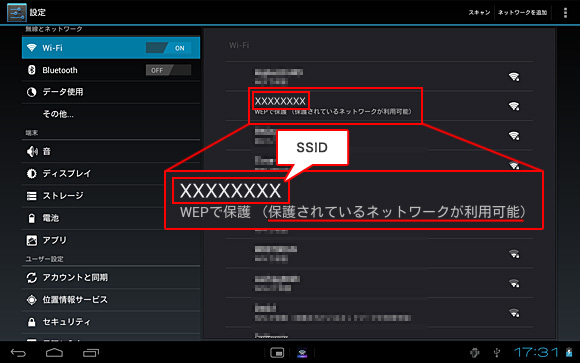Tap the USB connection notification icon
The image size is (580, 363).
coord(497,353)
